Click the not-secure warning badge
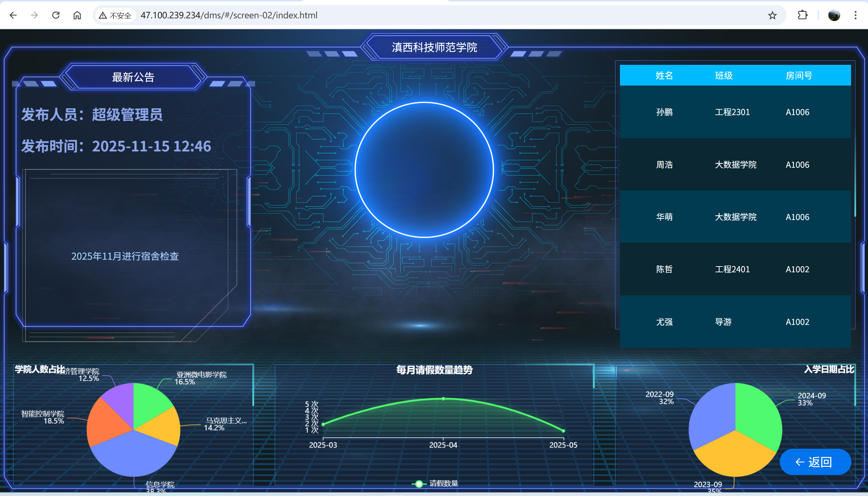Image resolution: width=868 pixels, height=496 pixels. coord(115,15)
